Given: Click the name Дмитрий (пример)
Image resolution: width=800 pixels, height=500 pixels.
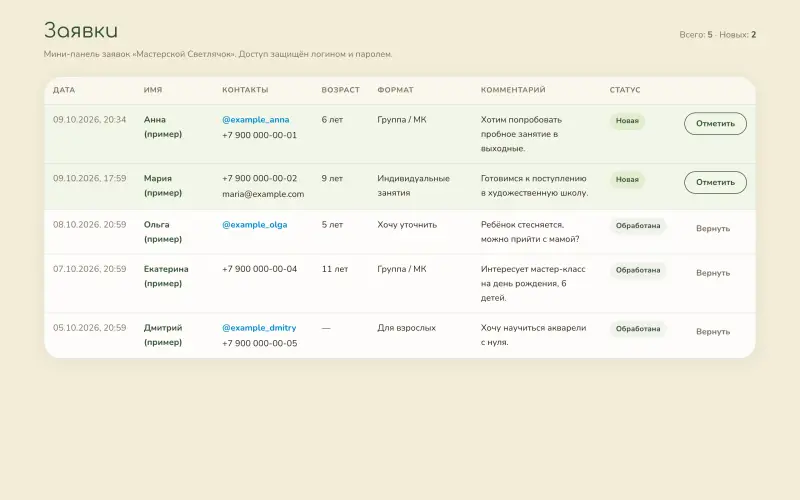Looking at the screenshot, I should (163, 335).
